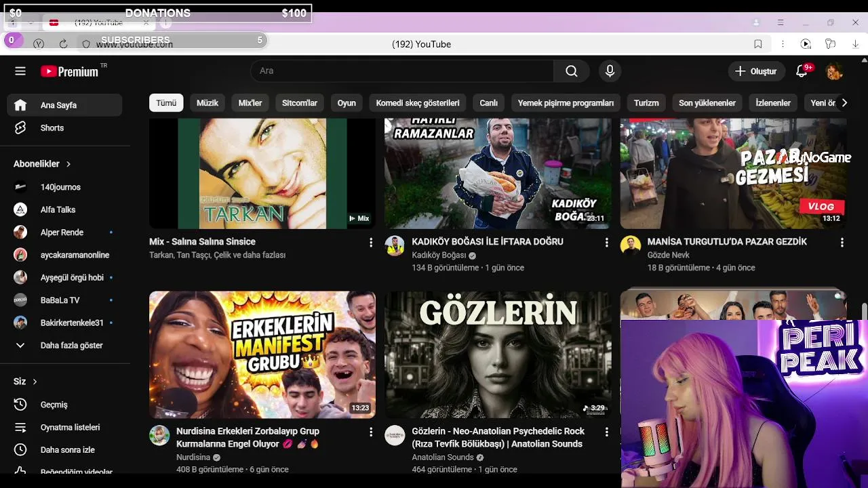Open BaBaLa TV subscription channel
The width and height of the screenshot is (868, 488).
point(64,300)
